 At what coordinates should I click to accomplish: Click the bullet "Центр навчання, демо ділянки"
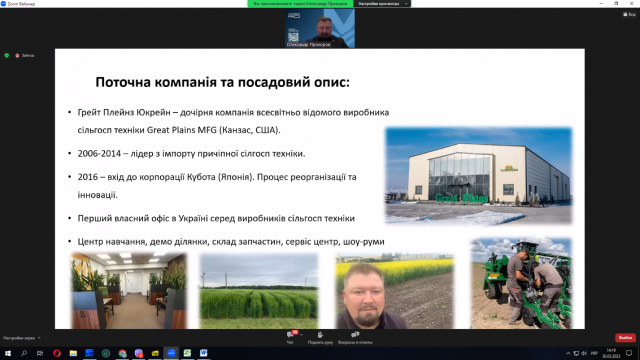pos(231,242)
